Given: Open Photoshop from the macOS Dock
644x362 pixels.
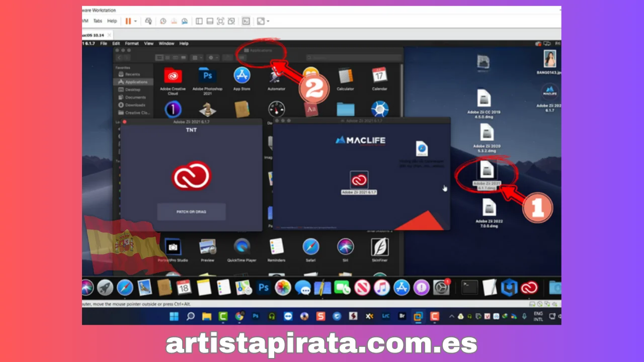Looking at the screenshot, I should point(264,288).
